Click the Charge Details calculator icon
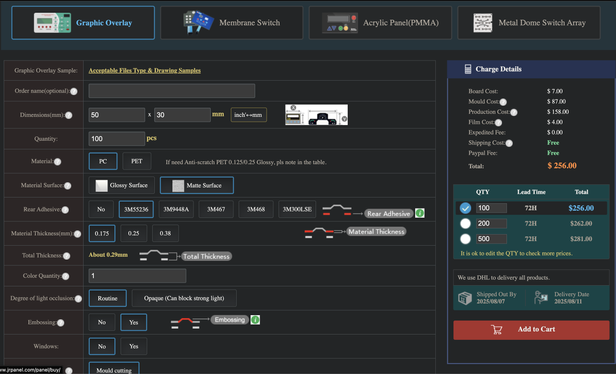This screenshot has height=374, width=616. pos(468,69)
